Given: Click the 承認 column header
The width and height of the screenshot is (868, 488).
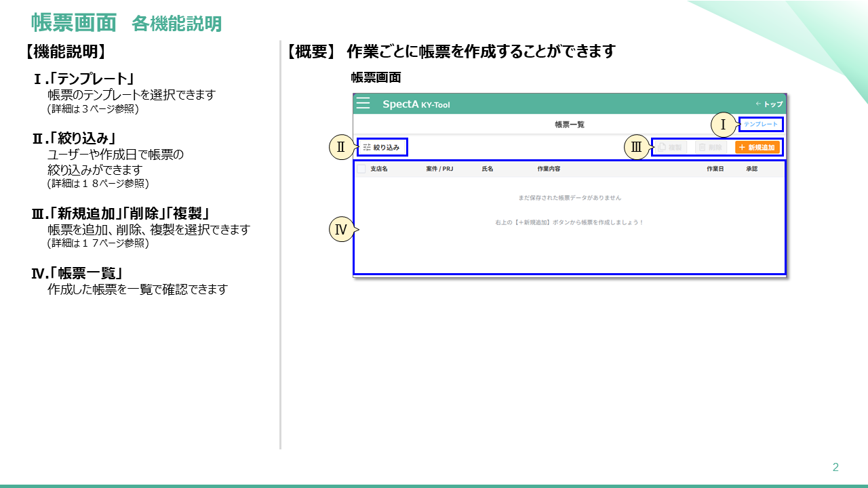Looking at the screenshot, I should [752, 169].
